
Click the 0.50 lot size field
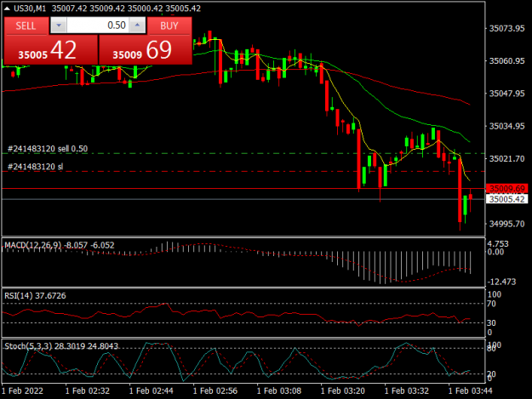click(x=98, y=26)
